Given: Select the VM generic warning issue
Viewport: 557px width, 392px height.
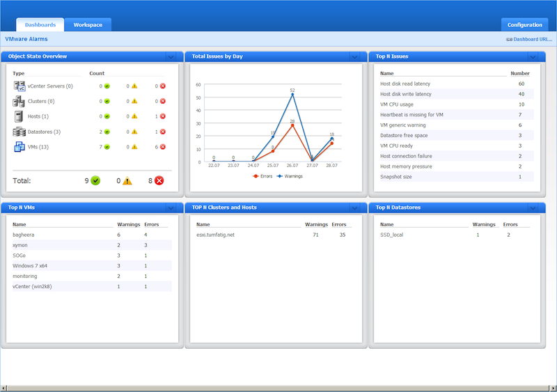Looking at the screenshot, I should 457,125.
